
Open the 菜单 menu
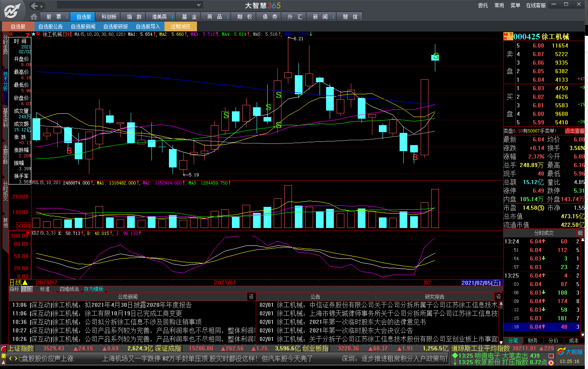click(x=515, y=5)
